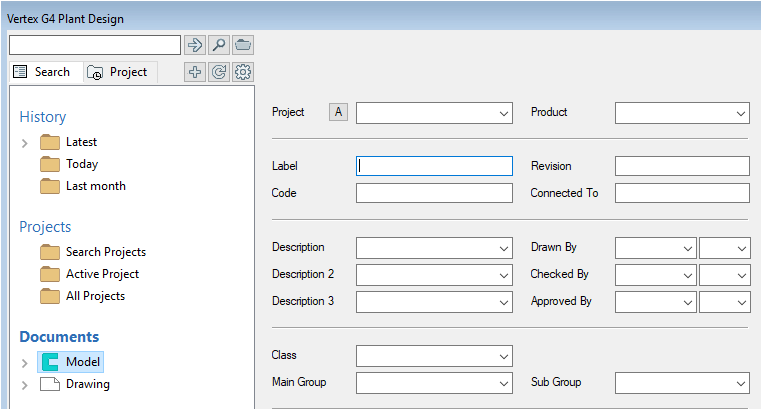Click the arrow go button beside search box
Viewport: 761px width, 409px height.
click(x=194, y=45)
